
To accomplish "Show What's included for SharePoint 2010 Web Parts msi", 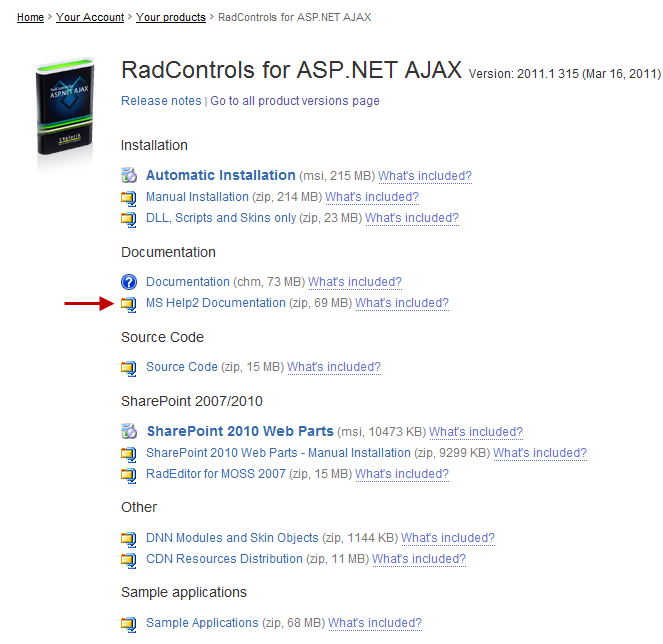I will pyautogui.click(x=476, y=432).
